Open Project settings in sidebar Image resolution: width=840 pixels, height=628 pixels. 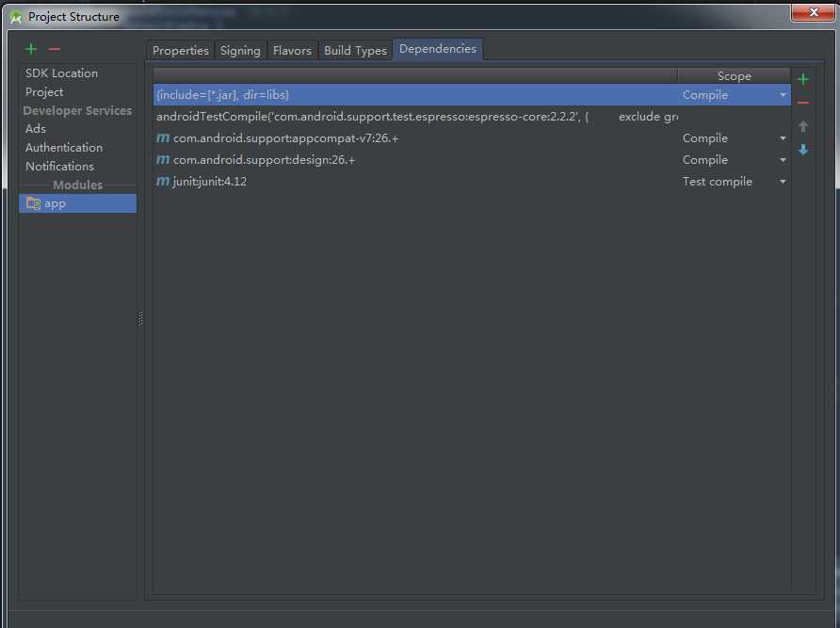coord(44,92)
